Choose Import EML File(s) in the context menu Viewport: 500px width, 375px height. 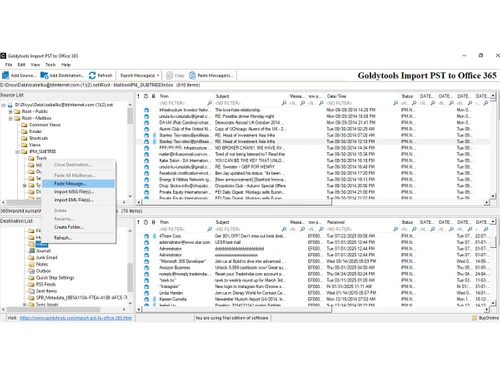(x=78, y=200)
